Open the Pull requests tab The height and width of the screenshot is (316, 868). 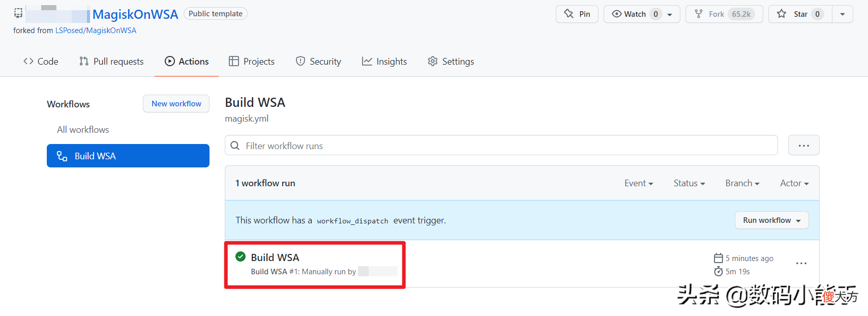coord(111,62)
